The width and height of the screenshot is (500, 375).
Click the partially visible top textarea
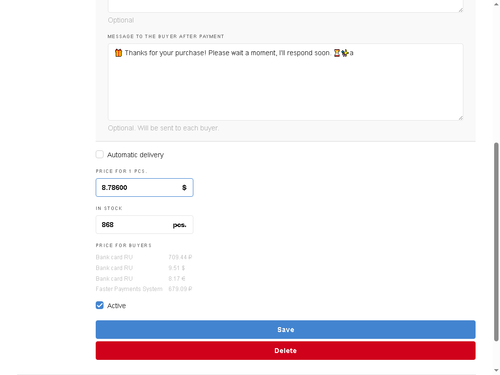click(285, 6)
